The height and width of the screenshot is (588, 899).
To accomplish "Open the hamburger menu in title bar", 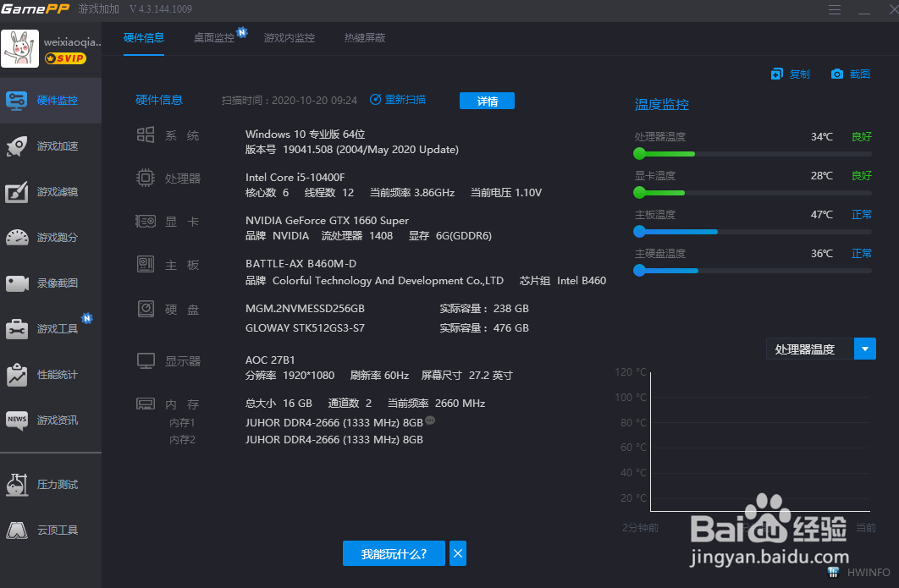I will coord(835,10).
